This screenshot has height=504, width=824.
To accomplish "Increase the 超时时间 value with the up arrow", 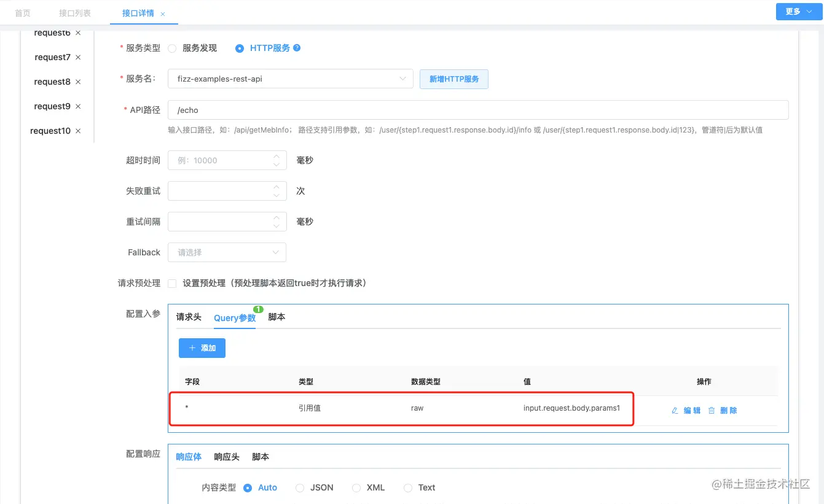I will [277, 156].
